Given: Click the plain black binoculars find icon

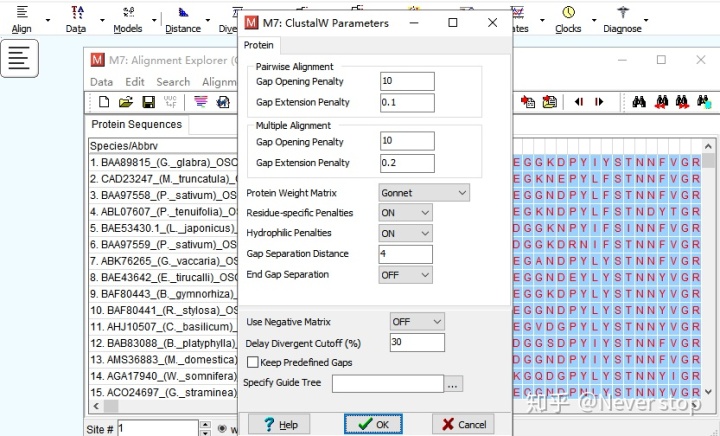Looking at the screenshot, I should point(639,101).
